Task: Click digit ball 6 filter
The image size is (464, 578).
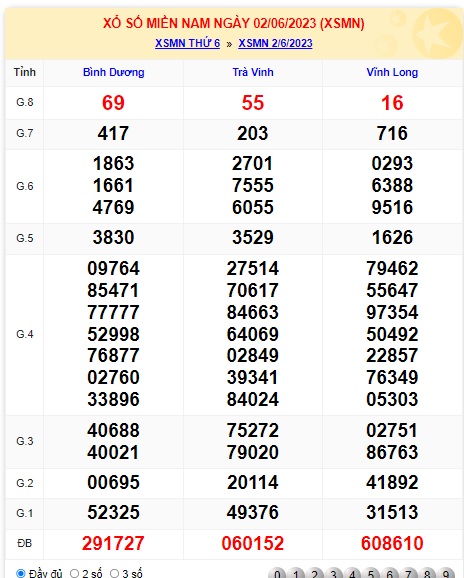Action: click(390, 573)
